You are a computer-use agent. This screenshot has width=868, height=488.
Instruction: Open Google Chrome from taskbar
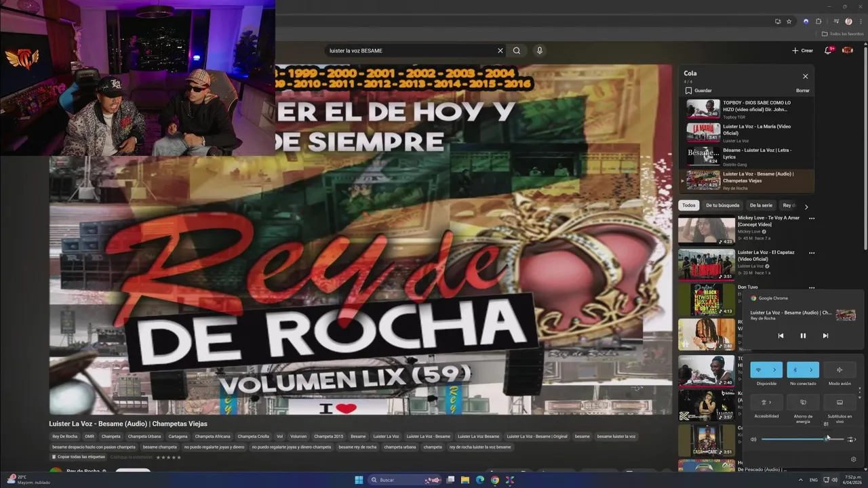[x=495, y=480]
